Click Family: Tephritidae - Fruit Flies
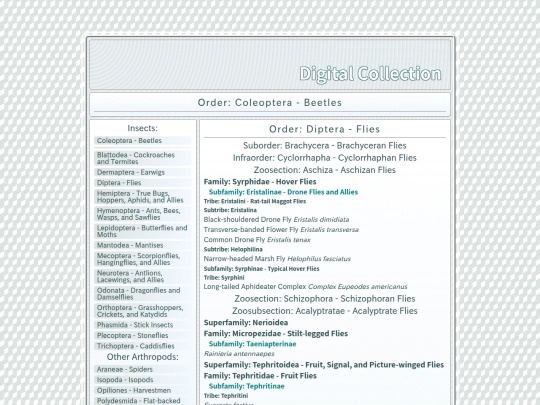The height and width of the screenshot is (405, 540). pos(260,376)
